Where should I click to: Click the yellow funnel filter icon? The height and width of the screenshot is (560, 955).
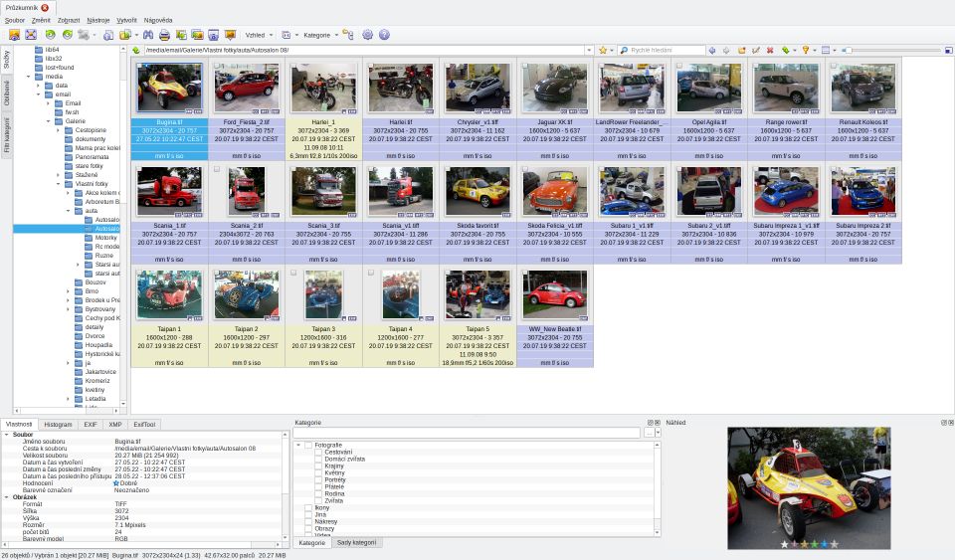click(x=805, y=50)
